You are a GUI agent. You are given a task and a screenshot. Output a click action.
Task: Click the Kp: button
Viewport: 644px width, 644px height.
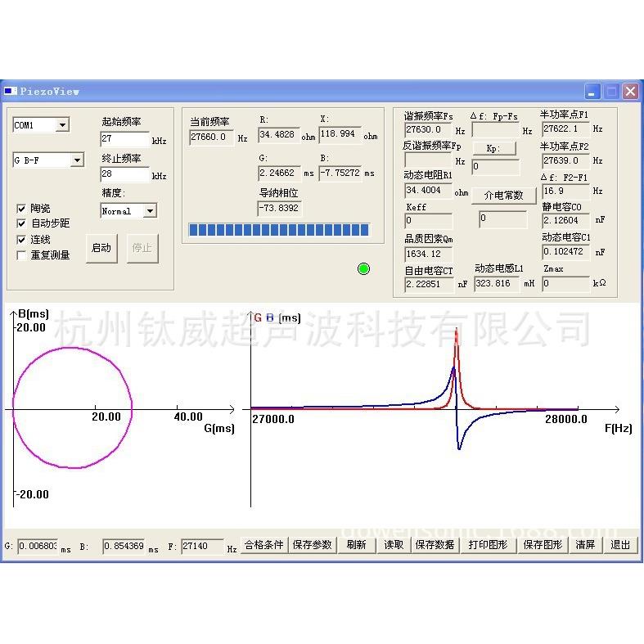click(x=494, y=148)
